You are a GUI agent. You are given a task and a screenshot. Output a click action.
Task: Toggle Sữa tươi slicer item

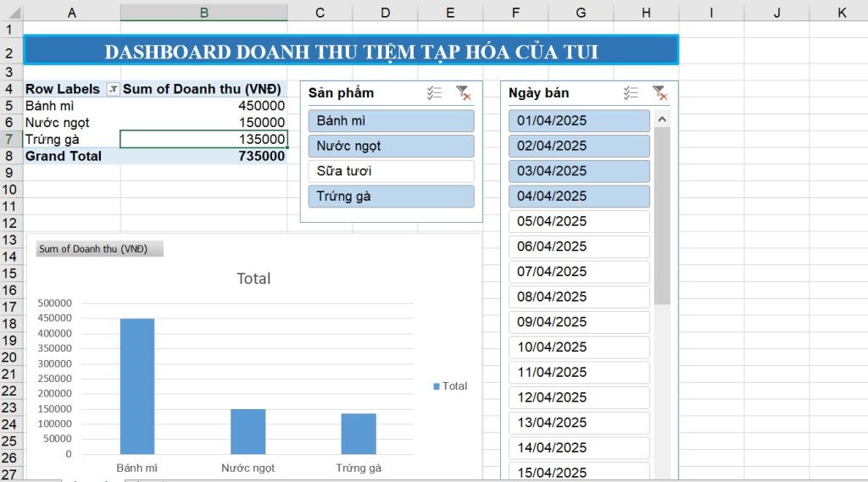391,171
